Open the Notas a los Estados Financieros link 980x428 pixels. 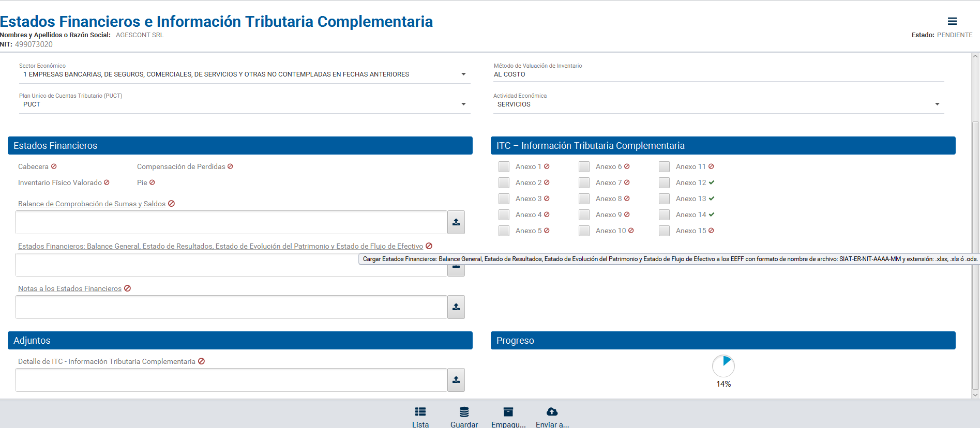70,288
